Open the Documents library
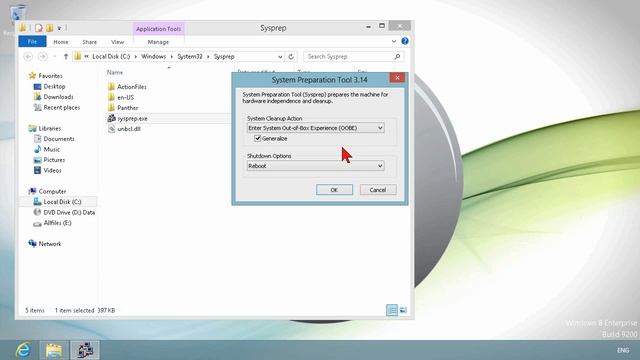The height and width of the screenshot is (360, 640). tap(59, 139)
